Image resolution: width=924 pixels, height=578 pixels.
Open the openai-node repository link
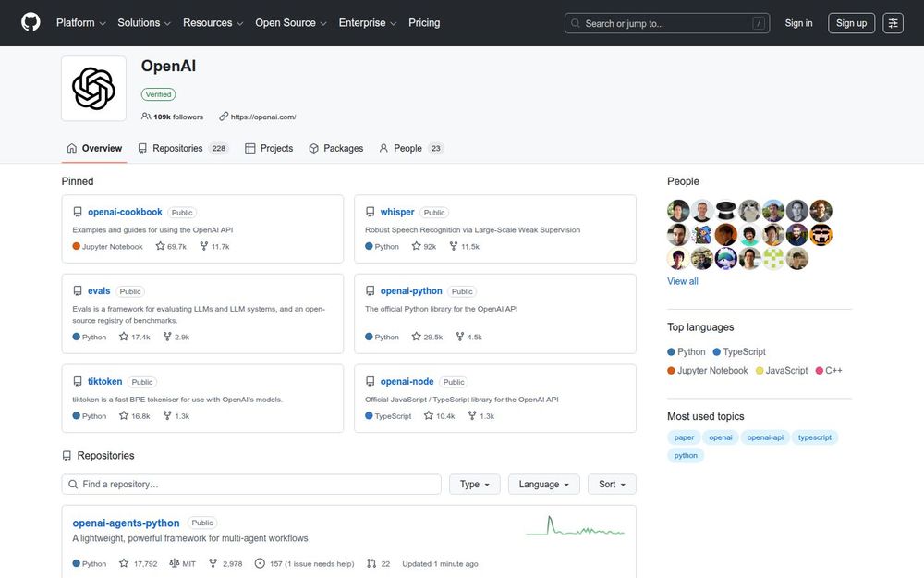[x=407, y=382]
